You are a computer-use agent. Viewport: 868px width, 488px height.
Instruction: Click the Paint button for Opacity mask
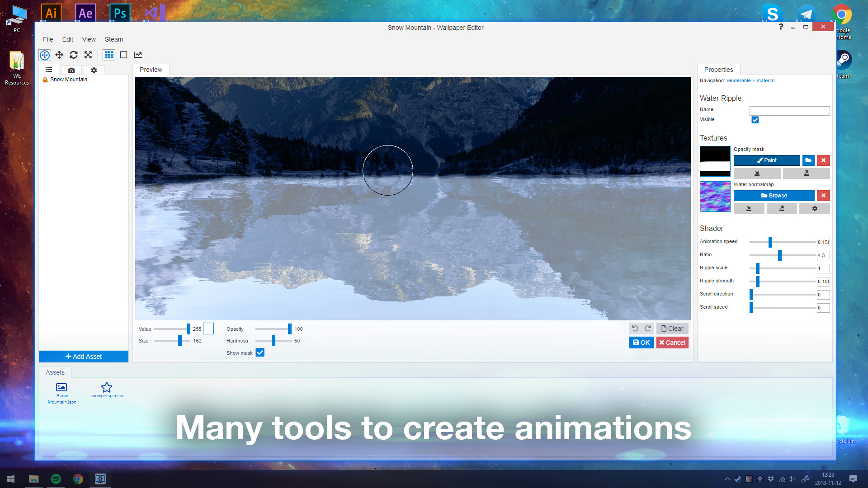(x=767, y=160)
